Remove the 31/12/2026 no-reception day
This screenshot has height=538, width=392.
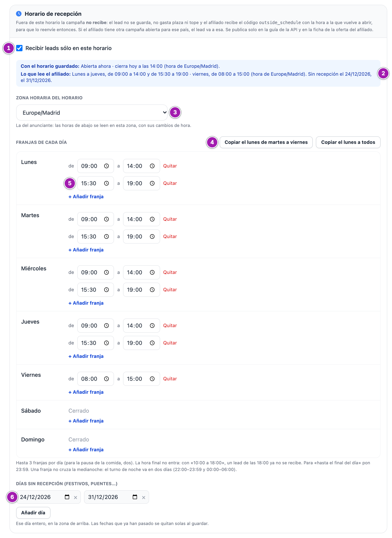coord(144,497)
